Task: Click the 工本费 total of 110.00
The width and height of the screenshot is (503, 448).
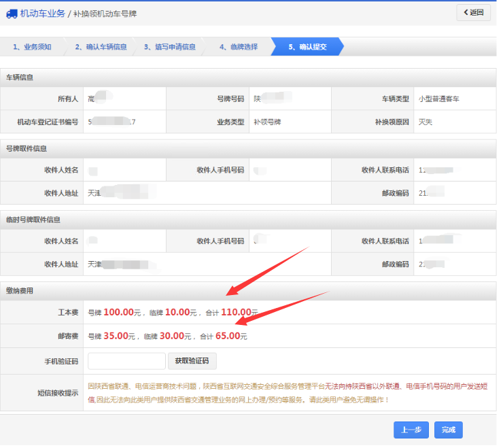Action: (x=236, y=313)
